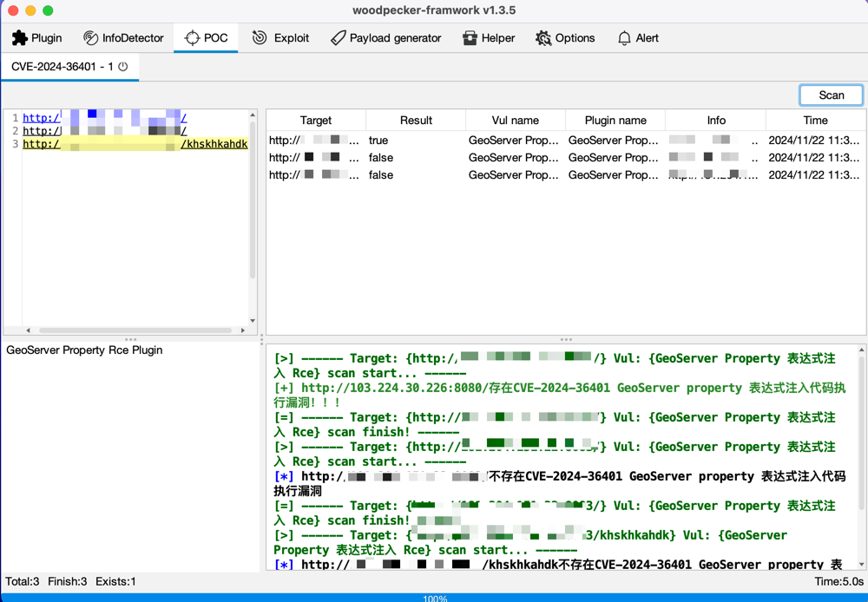
Task: Click the first false result cell
Action: pos(416,158)
